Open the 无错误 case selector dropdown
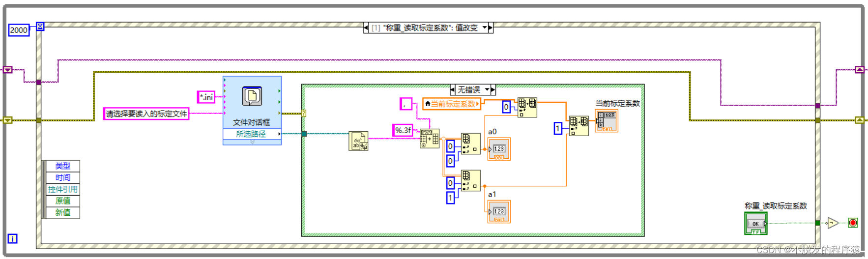The image size is (868, 259). click(487, 89)
